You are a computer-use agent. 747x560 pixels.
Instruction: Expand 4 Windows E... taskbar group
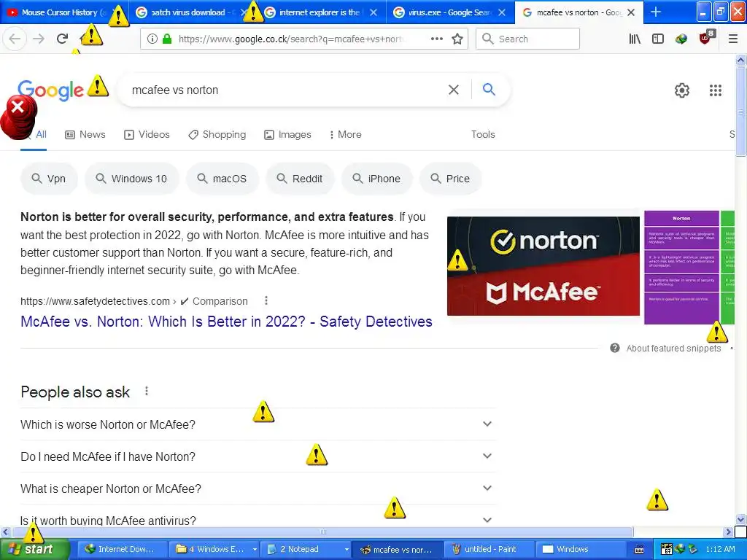pyautogui.click(x=214, y=549)
